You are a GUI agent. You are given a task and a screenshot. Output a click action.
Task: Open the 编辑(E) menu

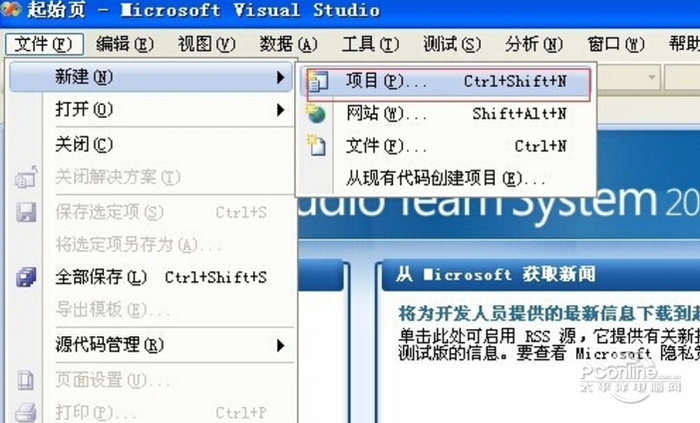click(125, 44)
